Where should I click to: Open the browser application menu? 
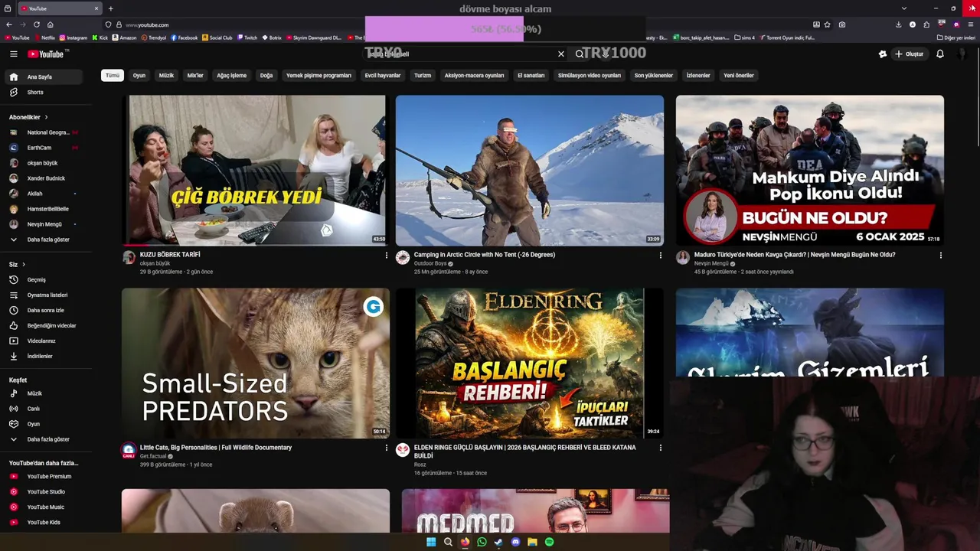point(971,24)
